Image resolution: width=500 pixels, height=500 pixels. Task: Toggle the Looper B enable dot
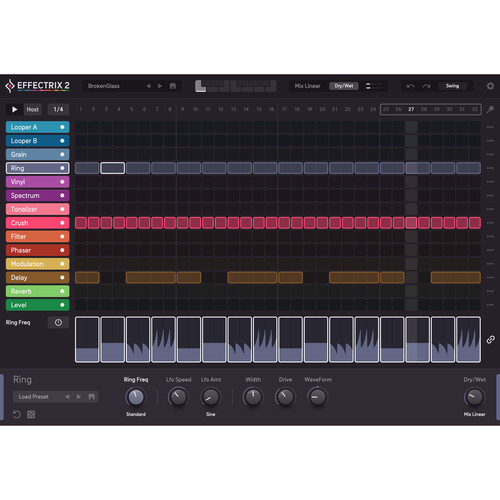tap(62, 141)
